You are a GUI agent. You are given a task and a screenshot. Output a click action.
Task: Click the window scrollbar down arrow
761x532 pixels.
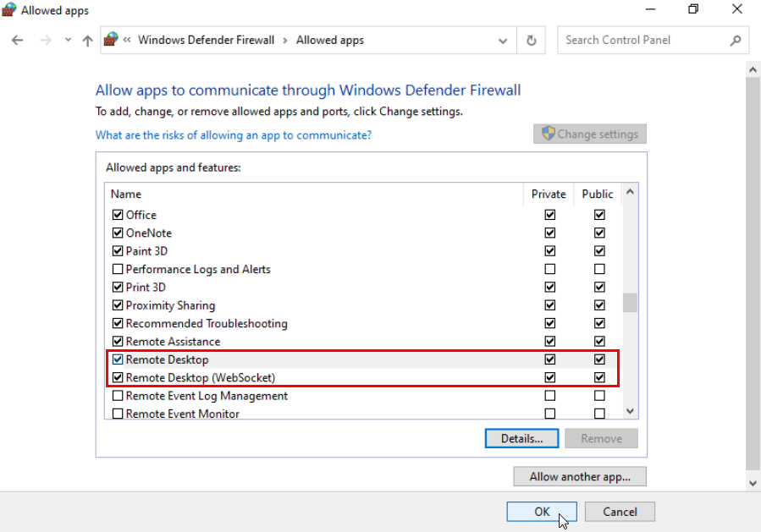[753, 483]
